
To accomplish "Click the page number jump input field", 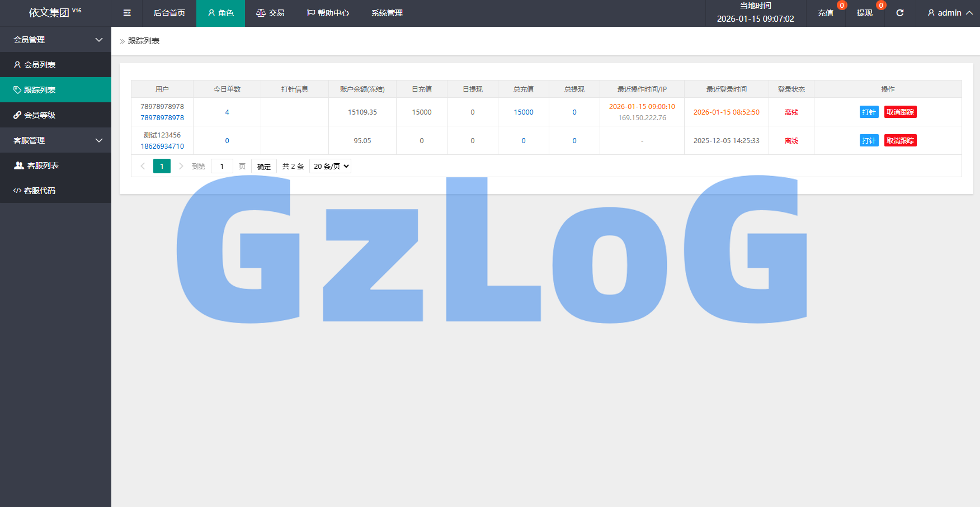I will tap(222, 166).
